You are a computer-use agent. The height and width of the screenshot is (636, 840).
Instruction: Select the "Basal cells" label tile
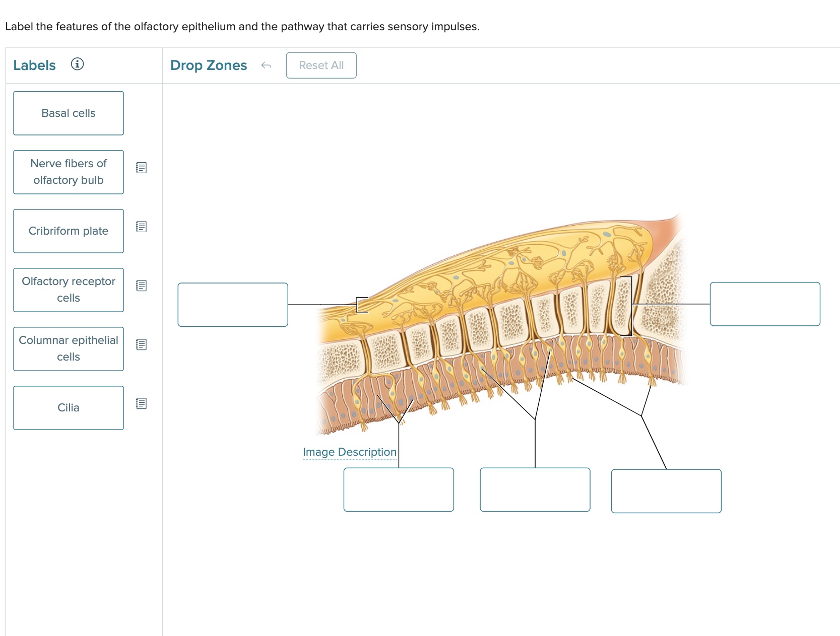[x=68, y=113]
